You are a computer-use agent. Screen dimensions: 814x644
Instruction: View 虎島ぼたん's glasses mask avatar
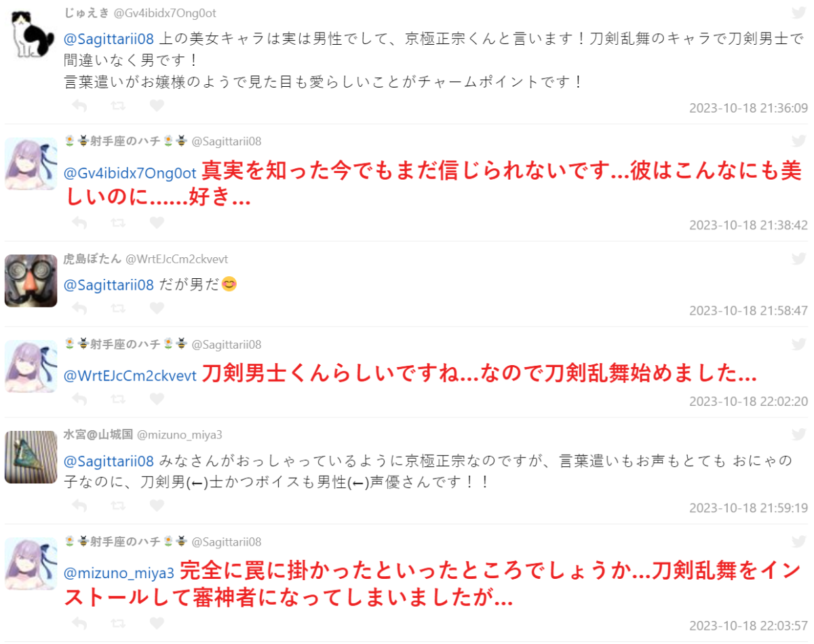(x=31, y=280)
